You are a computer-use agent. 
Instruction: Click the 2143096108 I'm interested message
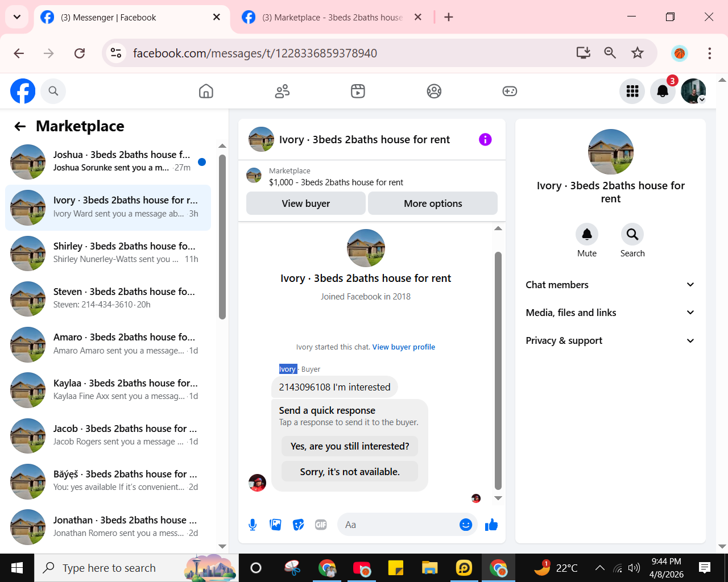coord(334,387)
